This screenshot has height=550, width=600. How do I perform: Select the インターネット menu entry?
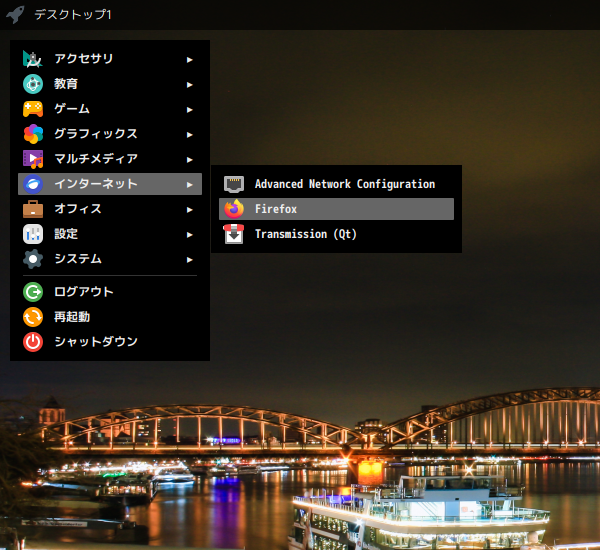(x=110, y=184)
